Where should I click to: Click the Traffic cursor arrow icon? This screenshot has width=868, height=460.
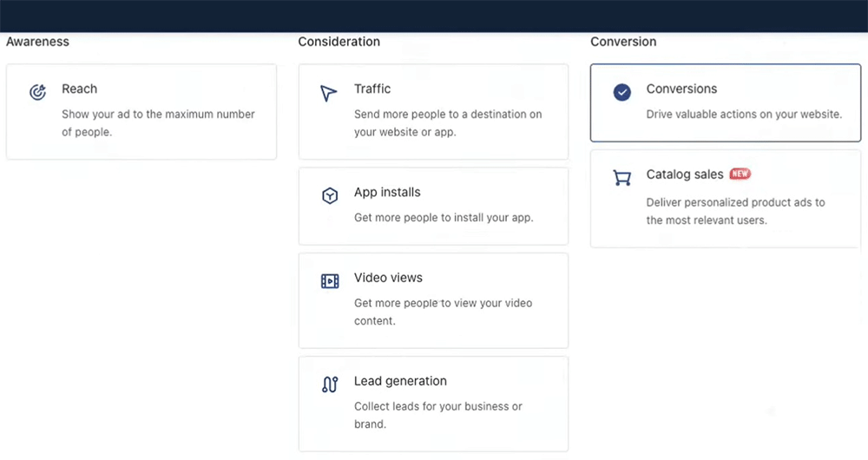tap(328, 93)
